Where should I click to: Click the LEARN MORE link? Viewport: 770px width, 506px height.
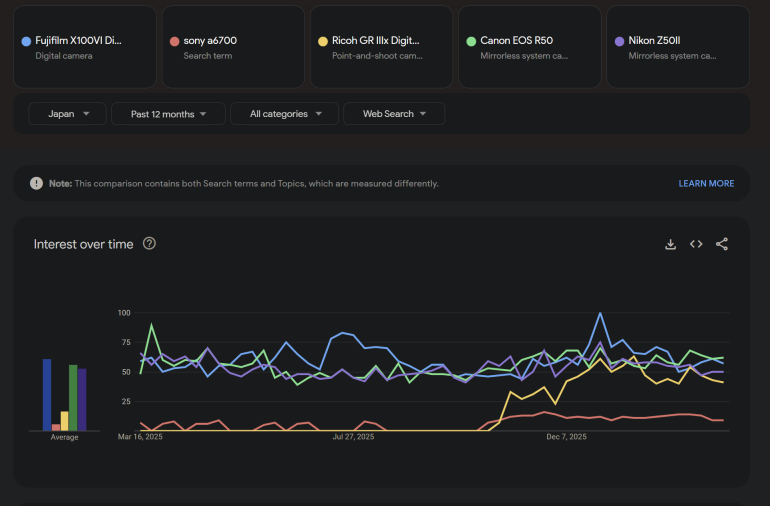(706, 184)
